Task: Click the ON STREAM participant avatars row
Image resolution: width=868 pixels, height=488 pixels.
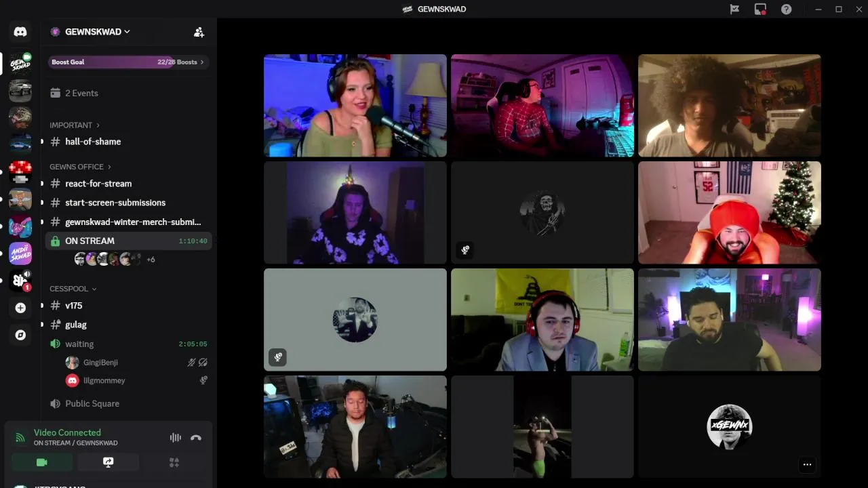Action: click(x=108, y=259)
